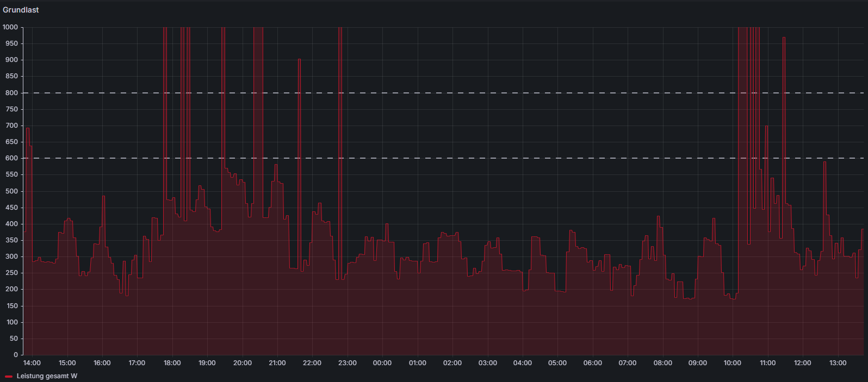This screenshot has height=382, width=868.
Task: Click the 550 value on the Y axis
Action: point(12,174)
